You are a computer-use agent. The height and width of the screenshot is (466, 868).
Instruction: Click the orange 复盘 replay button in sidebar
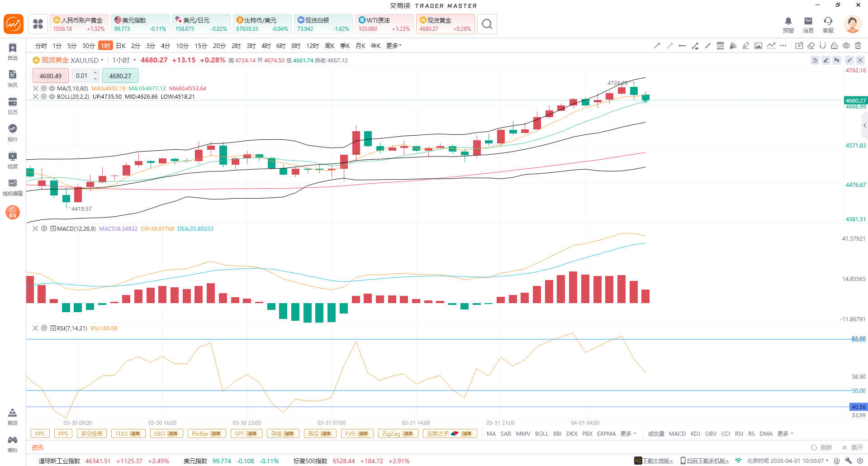click(x=13, y=212)
